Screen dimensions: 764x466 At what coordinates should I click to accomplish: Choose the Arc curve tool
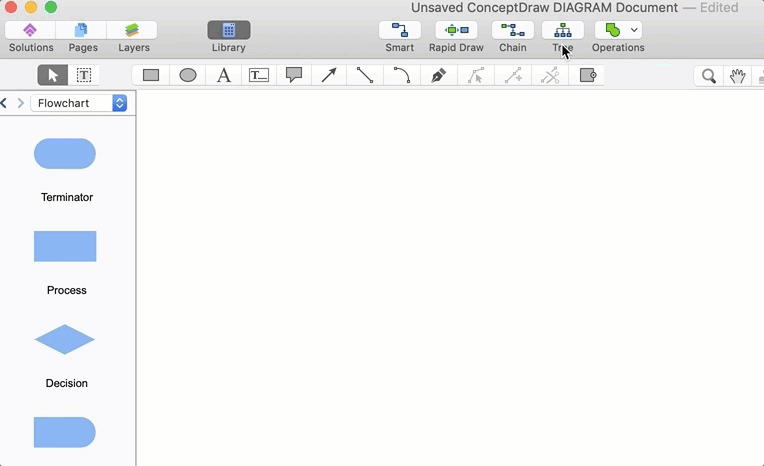(402, 76)
